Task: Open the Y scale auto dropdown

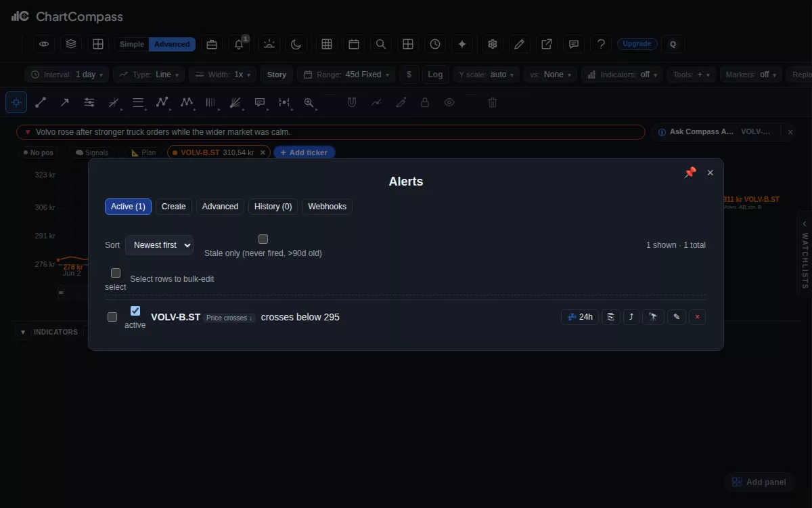Action: coord(486,75)
